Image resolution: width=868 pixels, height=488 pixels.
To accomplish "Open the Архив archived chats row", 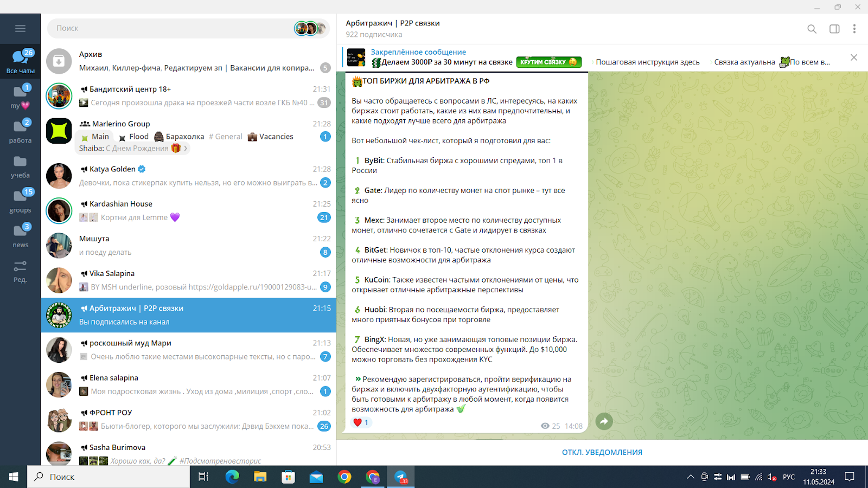I will pyautogui.click(x=188, y=61).
